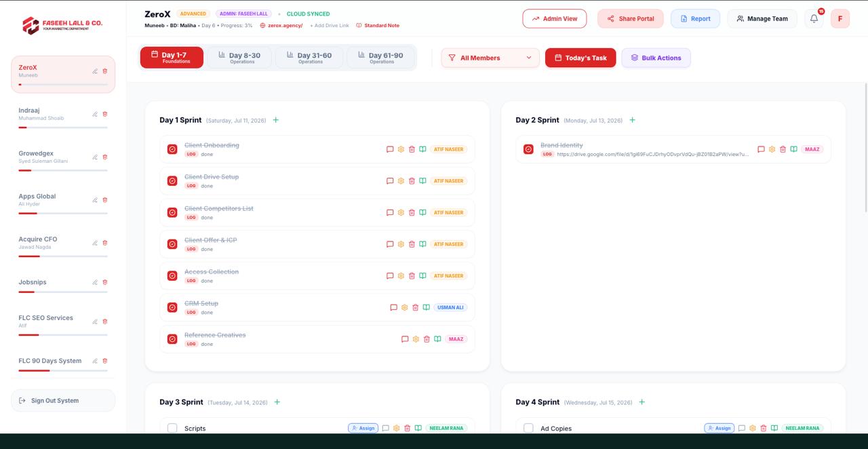Open the Admin View button

(555, 19)
